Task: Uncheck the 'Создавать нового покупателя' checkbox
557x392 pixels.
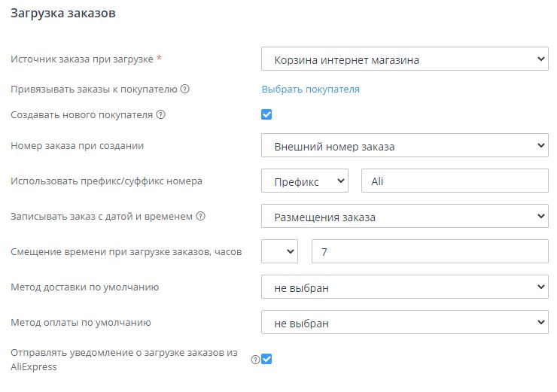Action: (x=266, y=114)
